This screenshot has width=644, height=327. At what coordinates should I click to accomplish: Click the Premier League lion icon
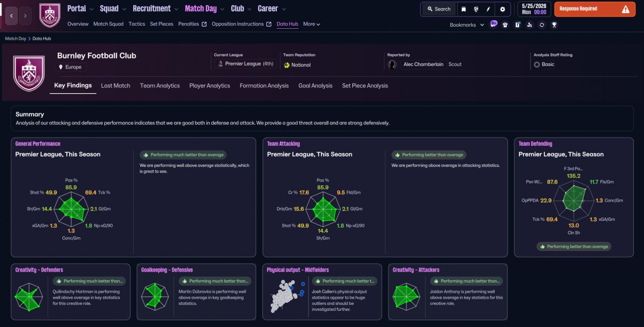click(x=220, y=64)
